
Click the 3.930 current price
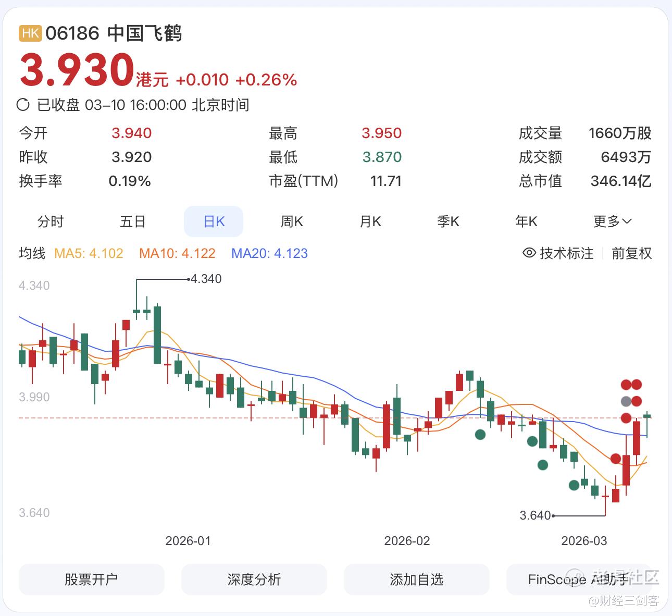click(x=77, y=69)
